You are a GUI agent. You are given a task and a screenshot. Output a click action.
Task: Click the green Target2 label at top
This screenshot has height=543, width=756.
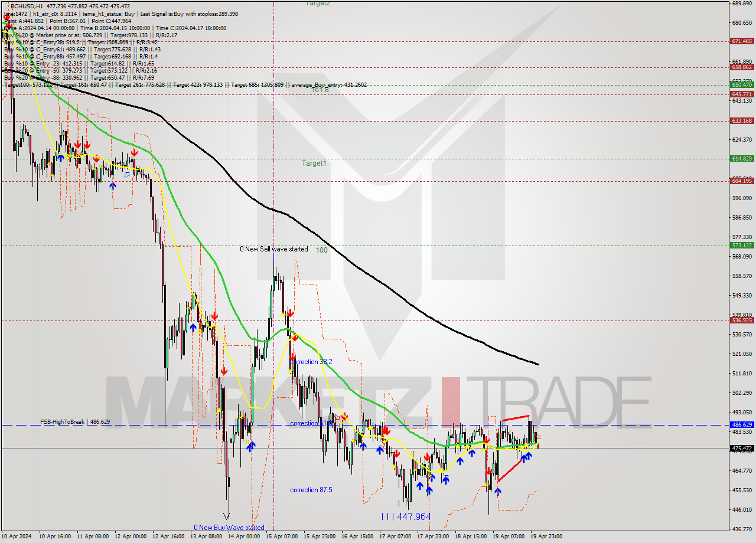tap(317, 3)
